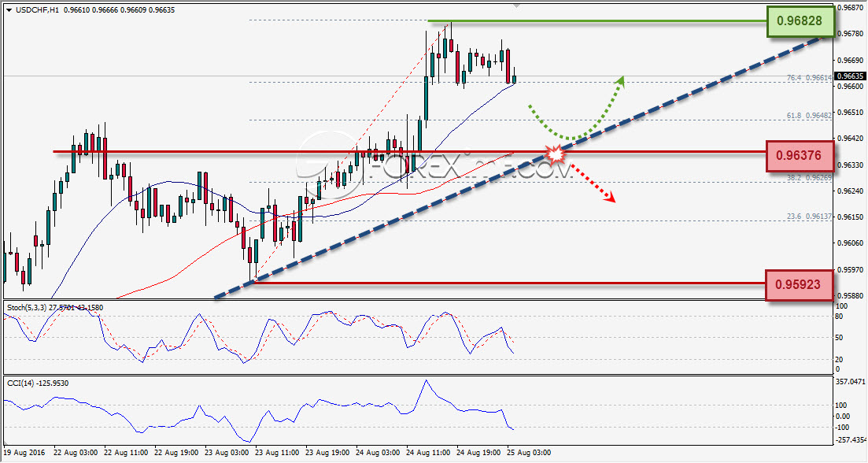The width and height of the screenshot is (868, 463).
Task: Click the Fibonacci label 38.2 0.96269
Action: click(809, 178)
